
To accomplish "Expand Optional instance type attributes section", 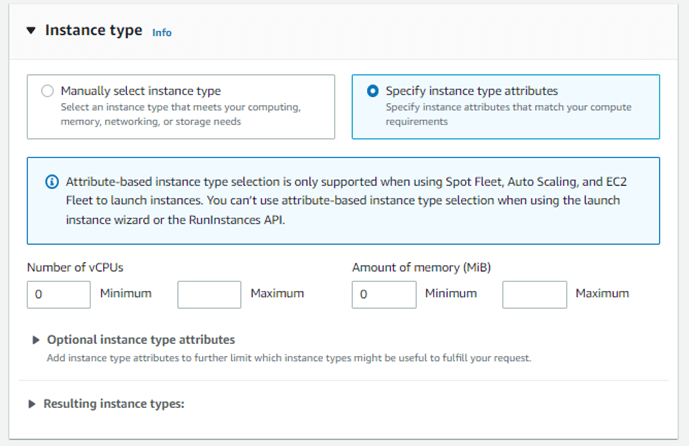I will 141,340.
